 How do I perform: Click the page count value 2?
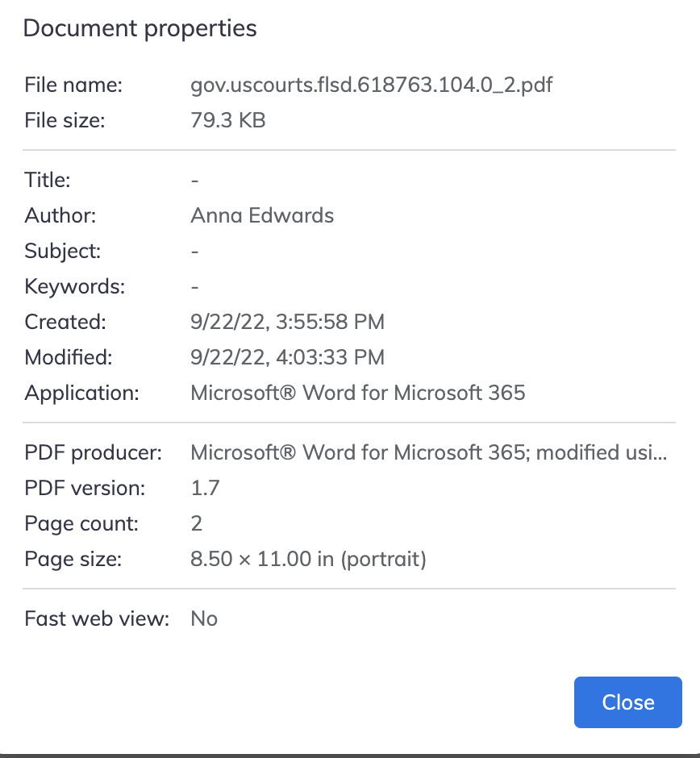pos(197,523)
